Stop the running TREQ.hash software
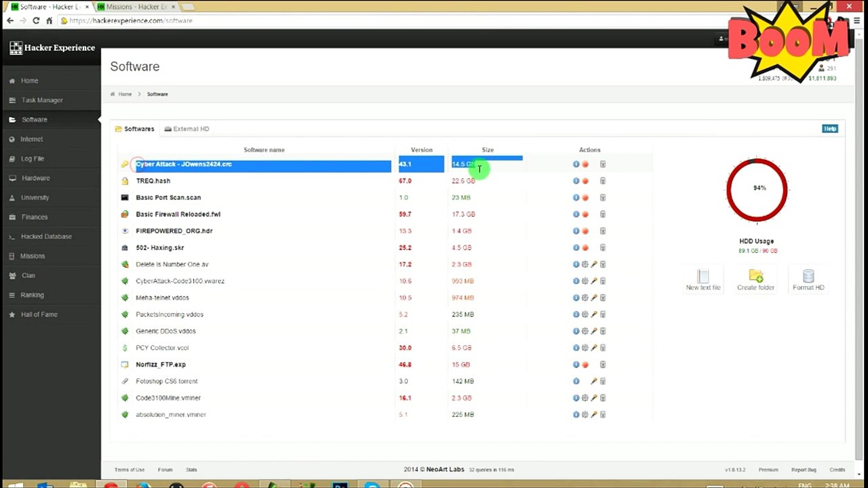Viewport: 868px width, 488px height. click(x=585, y=181)
